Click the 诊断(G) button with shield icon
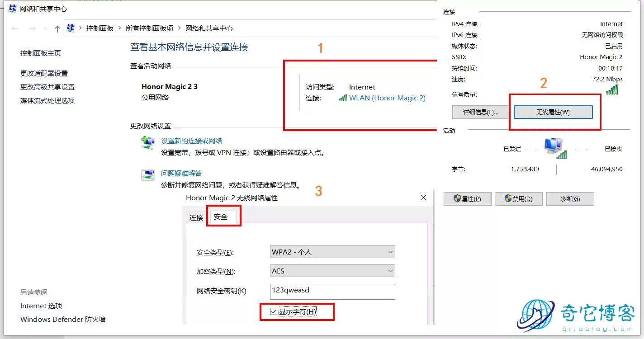This screenshot has width=644, height=339. 570,198
